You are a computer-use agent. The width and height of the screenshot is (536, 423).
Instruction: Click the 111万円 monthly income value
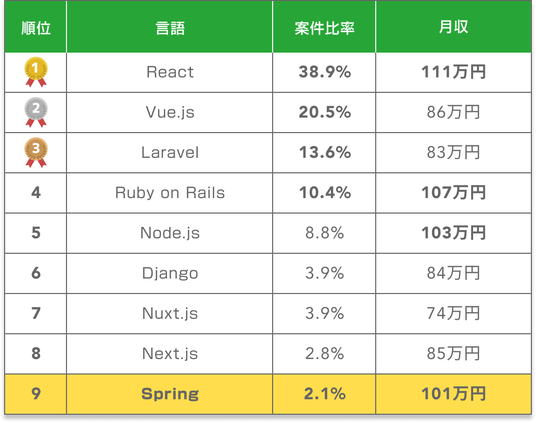(454, 72)
